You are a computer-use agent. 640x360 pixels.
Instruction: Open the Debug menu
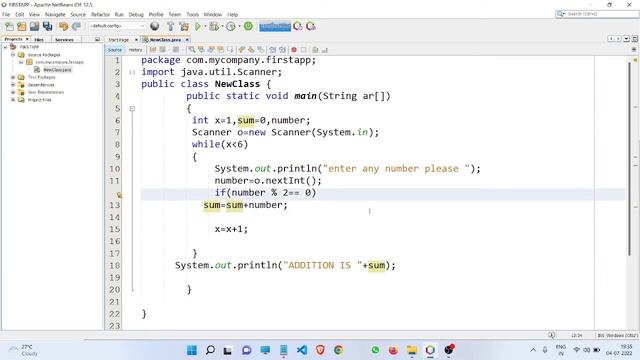pyautogui.click(x=136, y=14)
